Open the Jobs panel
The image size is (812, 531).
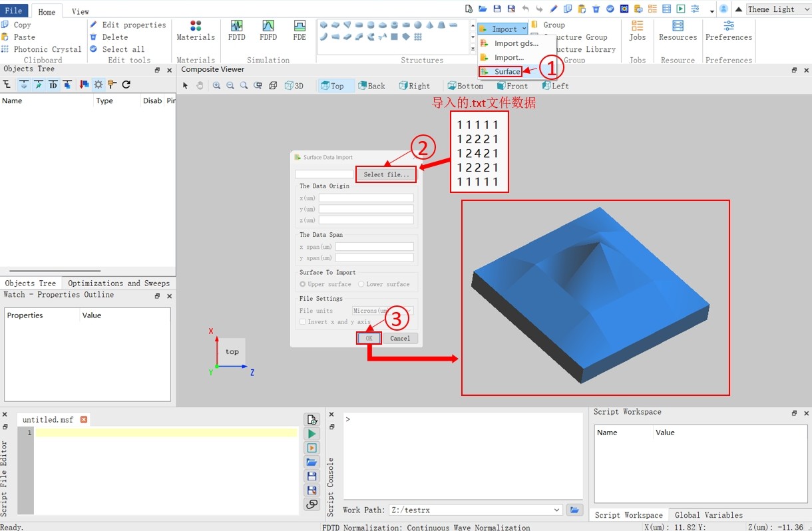point(637,29)
